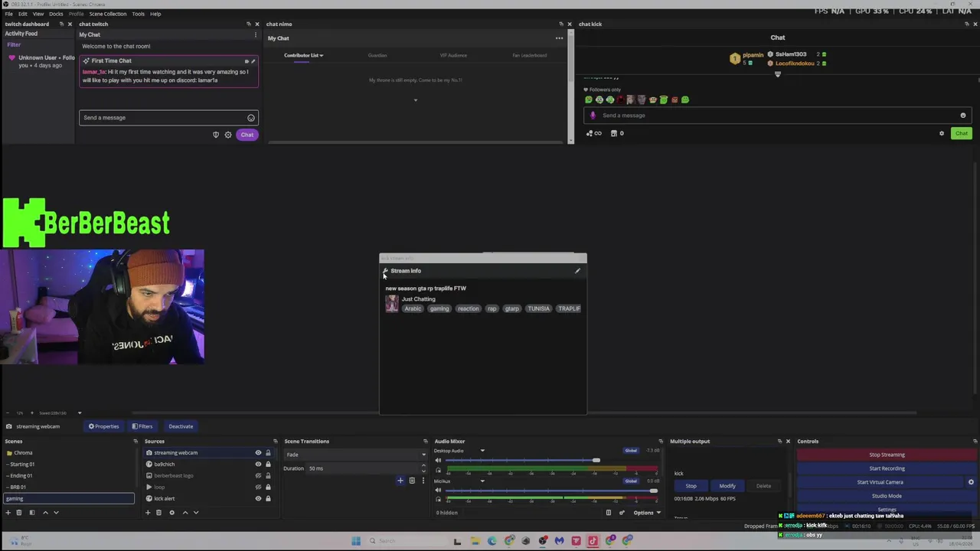Hide streaming webcam source eye
The height and width of the screenshot is (551, 980).
point(258,453)
